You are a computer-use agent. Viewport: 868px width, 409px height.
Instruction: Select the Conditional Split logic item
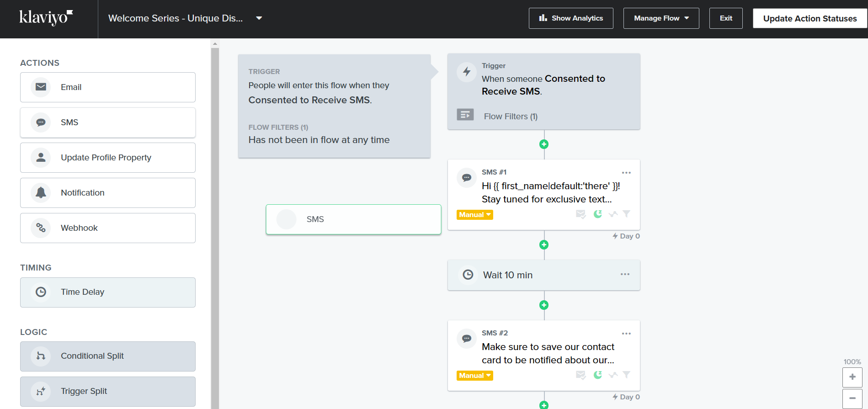click(108, 356)
